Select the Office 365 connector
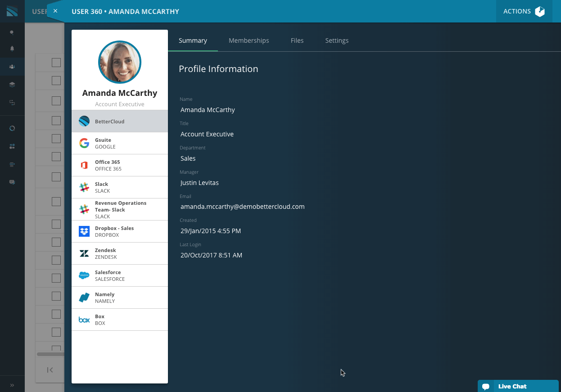This screenshot has width=561, height=392. click(120, 165)
